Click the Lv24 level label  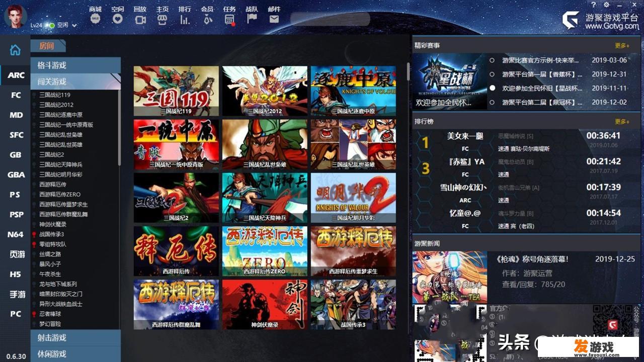[x=36, y=25]
